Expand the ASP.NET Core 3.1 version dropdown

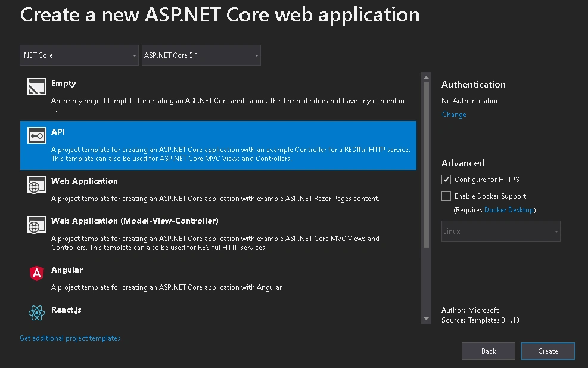point(201,55)
